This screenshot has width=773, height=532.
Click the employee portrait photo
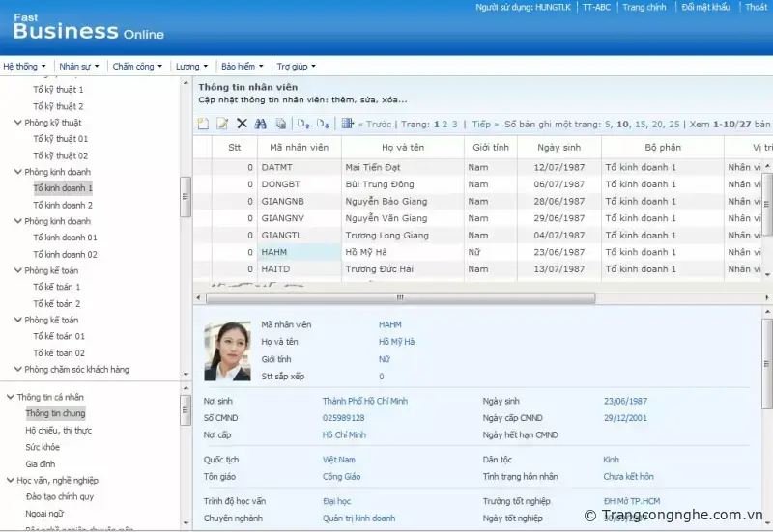(x=227, y=351)
